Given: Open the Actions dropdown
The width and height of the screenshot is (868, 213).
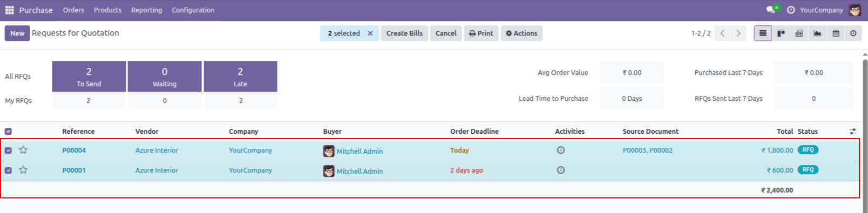Looking at the screenshot, I should [521, 33].
